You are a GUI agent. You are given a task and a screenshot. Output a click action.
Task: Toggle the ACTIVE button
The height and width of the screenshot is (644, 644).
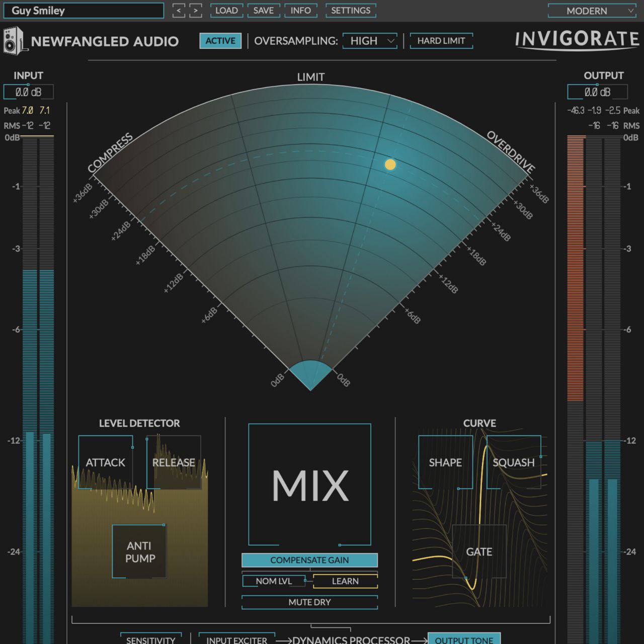point(220,41)
